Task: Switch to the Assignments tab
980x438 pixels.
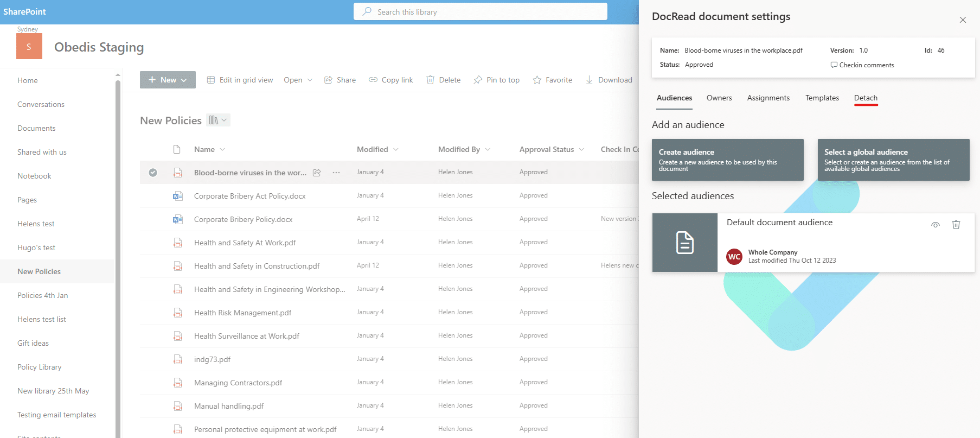Action: (768, 98)
